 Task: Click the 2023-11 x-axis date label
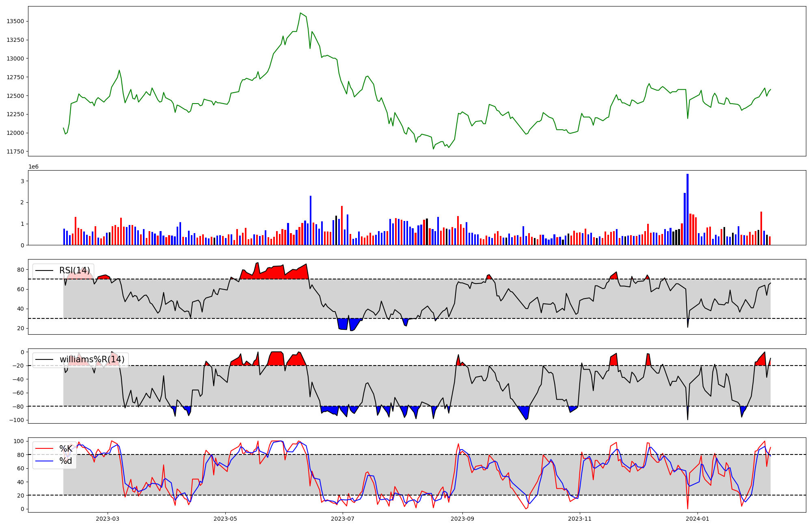point(580,519)
